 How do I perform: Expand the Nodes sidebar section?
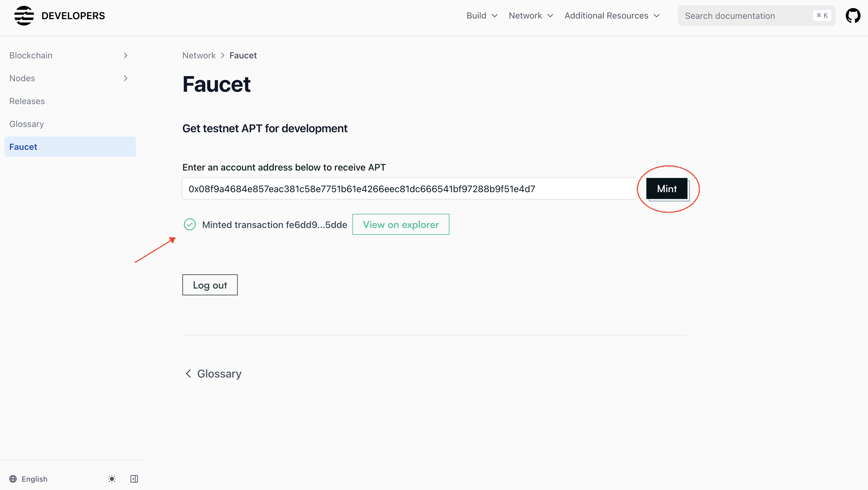(x=126, y=78)
